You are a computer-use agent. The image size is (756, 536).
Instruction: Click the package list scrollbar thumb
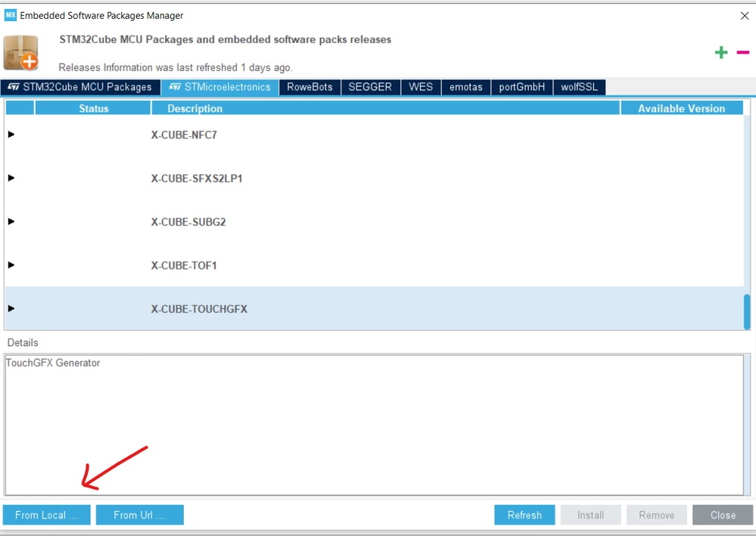747,312
